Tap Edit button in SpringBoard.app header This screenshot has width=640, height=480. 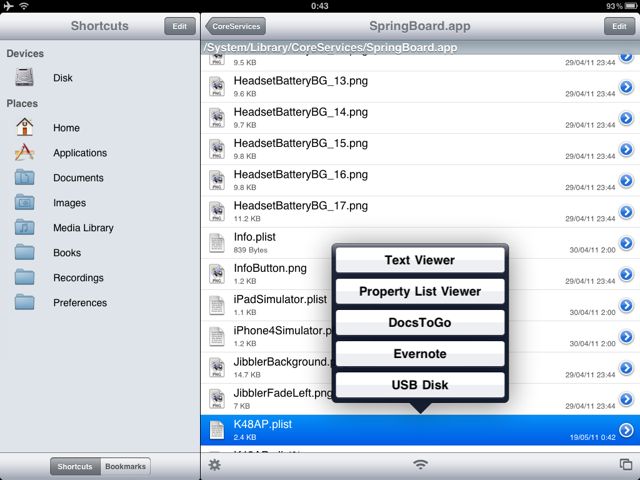pos(619,26)
